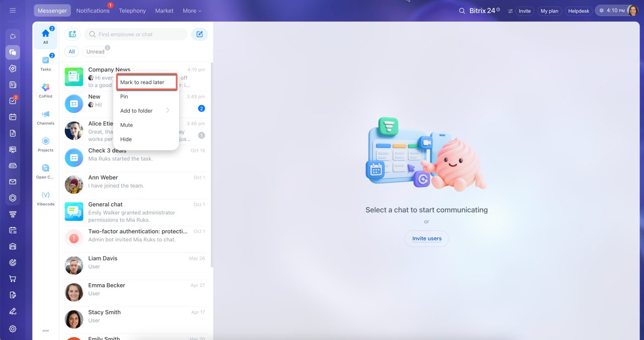Image resolution: width=644 pixels, height=340 pixels.
Task: Open the Helpdesk button
Action: 579,11
